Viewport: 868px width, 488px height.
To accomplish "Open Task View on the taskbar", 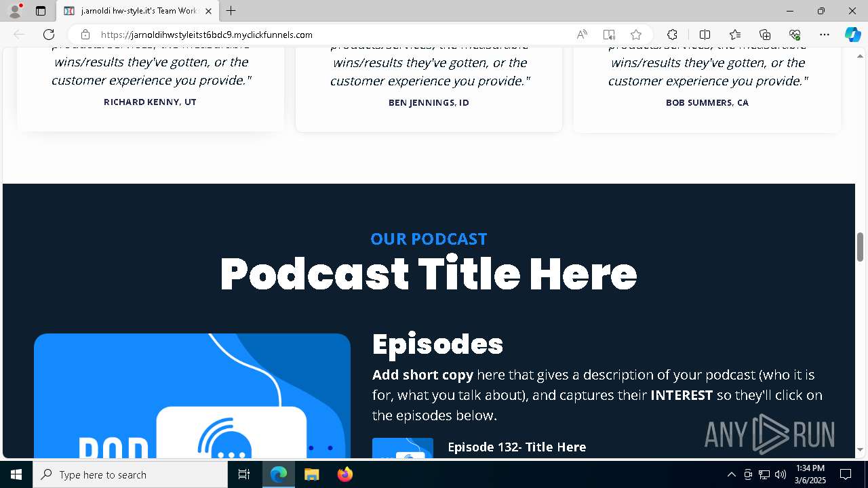I will pyautogui.click(x=244, y=474).
